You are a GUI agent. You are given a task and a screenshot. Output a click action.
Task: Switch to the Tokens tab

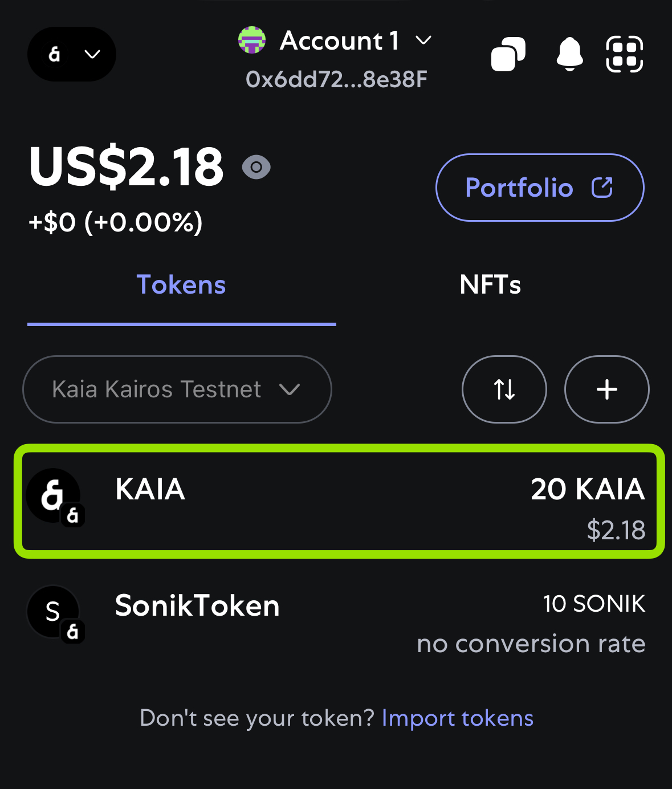point(181,285)
